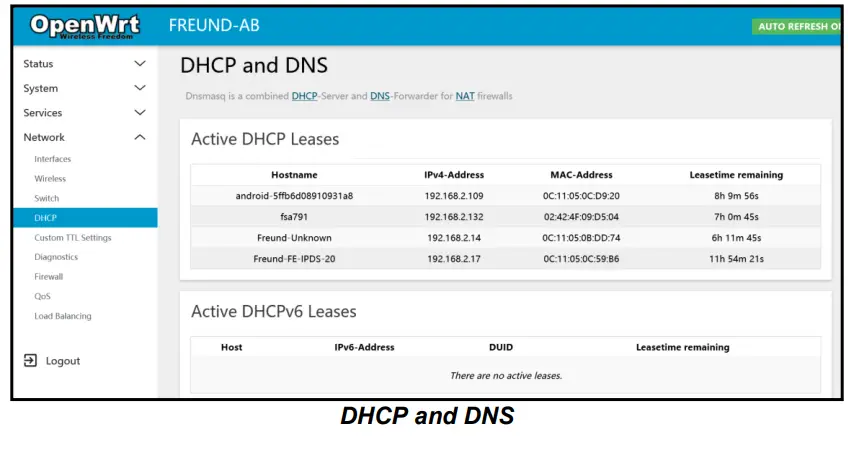Click the IPv4-Address column header

tap(454, 175)
